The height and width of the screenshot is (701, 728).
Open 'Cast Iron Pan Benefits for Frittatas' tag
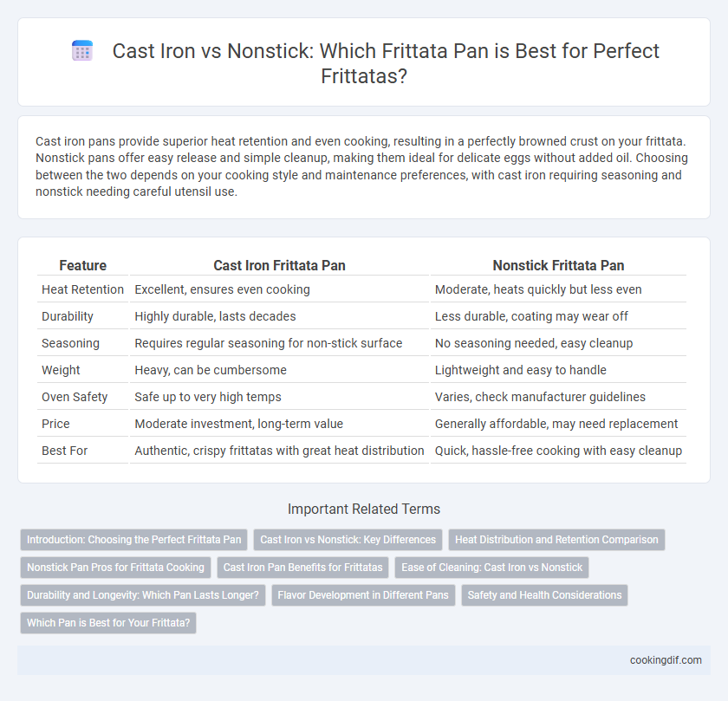[302, 568]
